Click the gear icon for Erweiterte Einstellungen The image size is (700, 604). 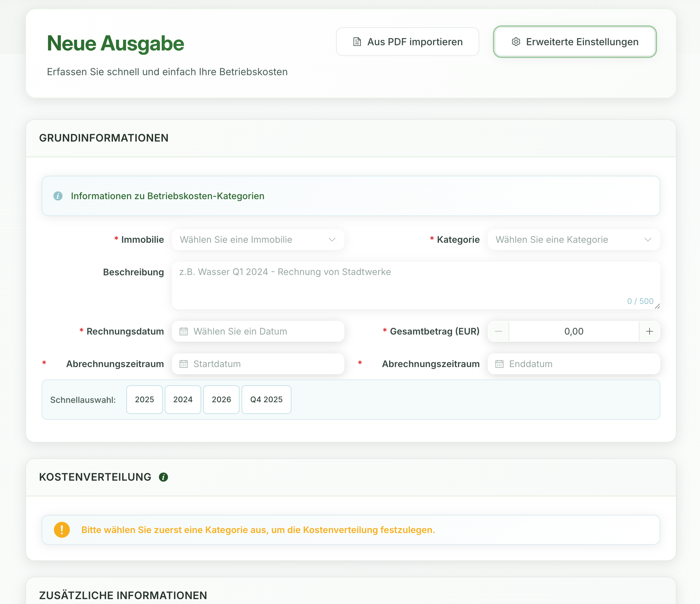point(516,42)
